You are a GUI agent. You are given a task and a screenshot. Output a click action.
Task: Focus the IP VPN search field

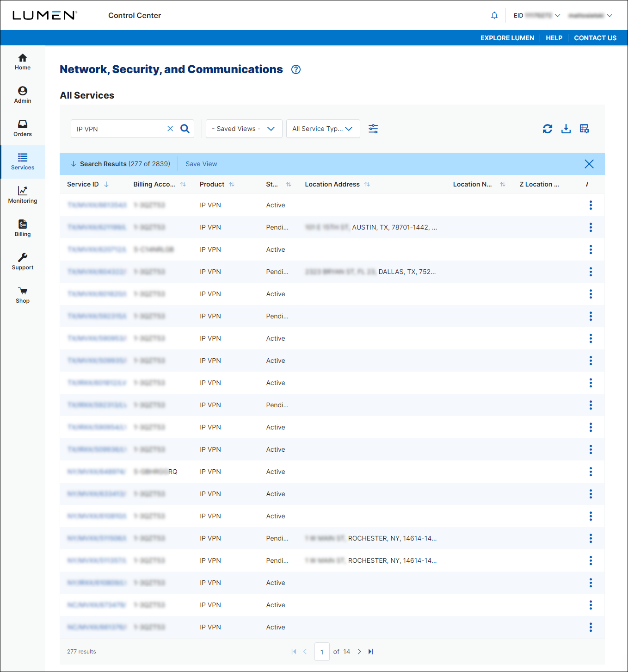pyautogui.click(x=119, y=129)
